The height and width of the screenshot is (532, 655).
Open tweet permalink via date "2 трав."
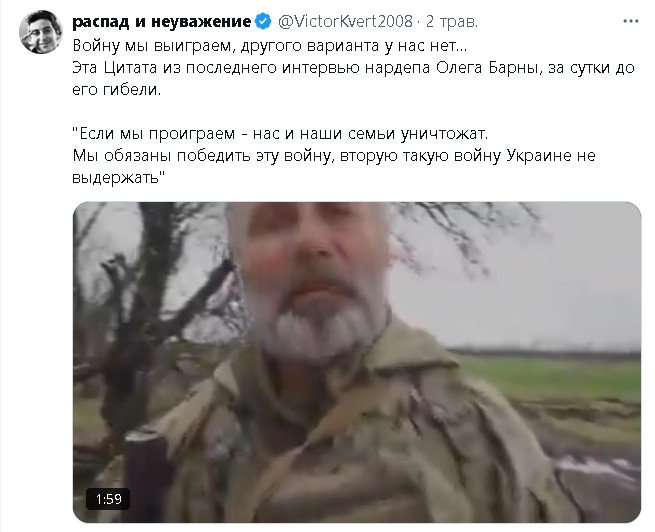coord(452,21)
